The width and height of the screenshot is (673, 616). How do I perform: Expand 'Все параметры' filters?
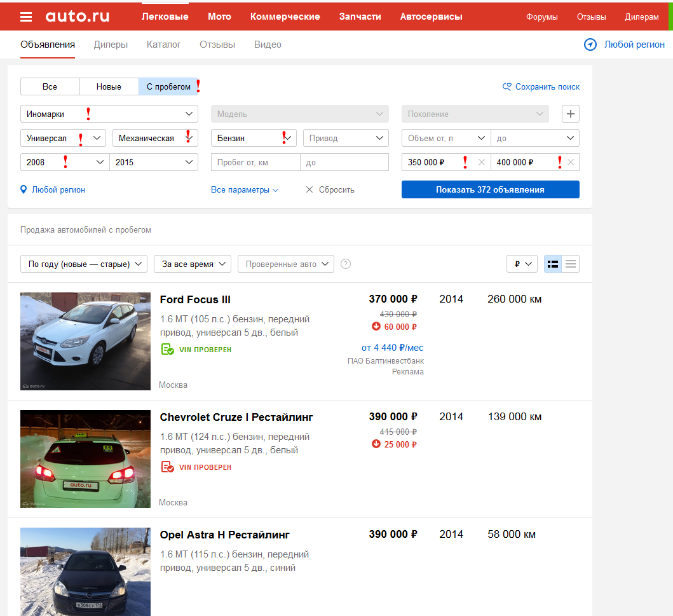tap(245, 189)
